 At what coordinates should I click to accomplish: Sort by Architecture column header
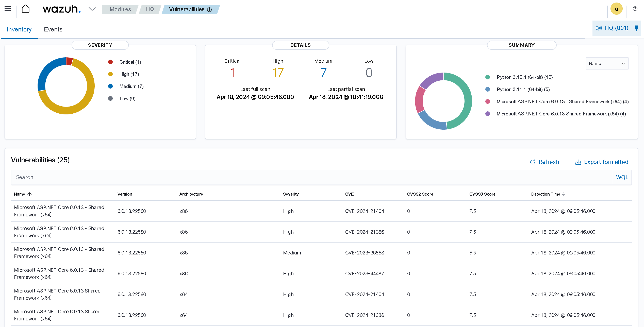click(x=191, y=194)
